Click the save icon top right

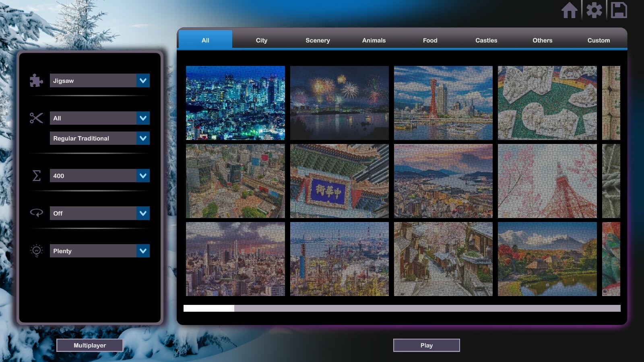point(619,11)
